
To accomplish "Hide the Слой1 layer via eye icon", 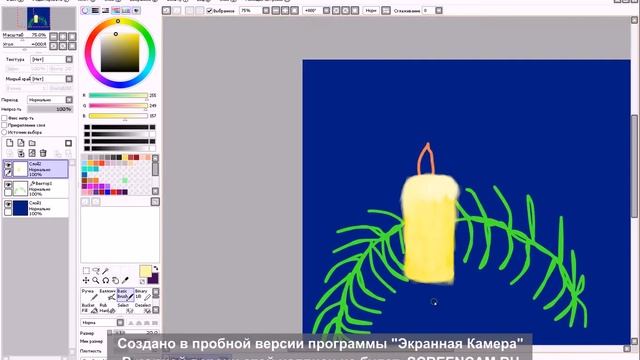I will point(8,204).
